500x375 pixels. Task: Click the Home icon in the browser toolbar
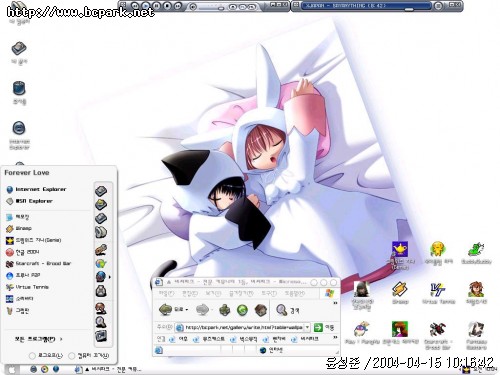(x=260, y=310)
